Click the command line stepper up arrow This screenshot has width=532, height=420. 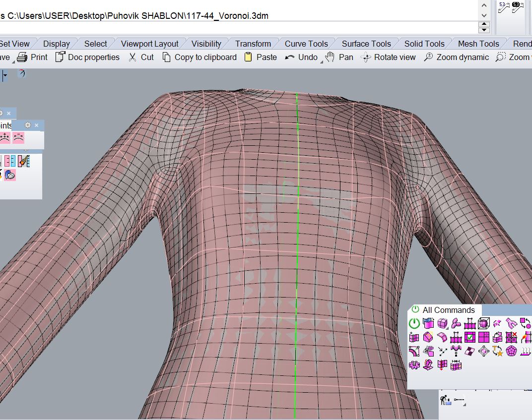485,24
